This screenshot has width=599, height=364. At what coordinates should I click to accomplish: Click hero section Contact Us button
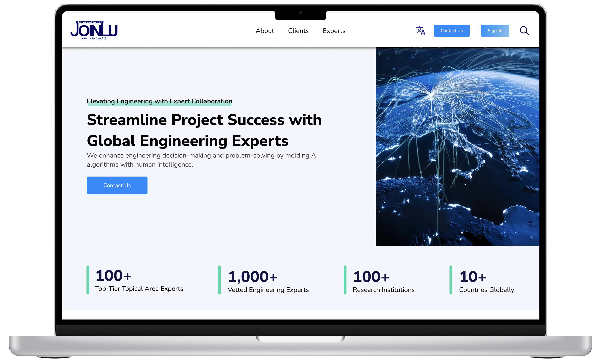[117, 185]
